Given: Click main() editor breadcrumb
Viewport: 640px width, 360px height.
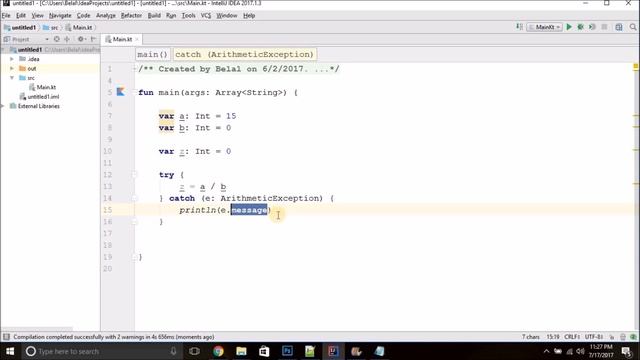Looking at the screenshot, I should tap(153, 54).
